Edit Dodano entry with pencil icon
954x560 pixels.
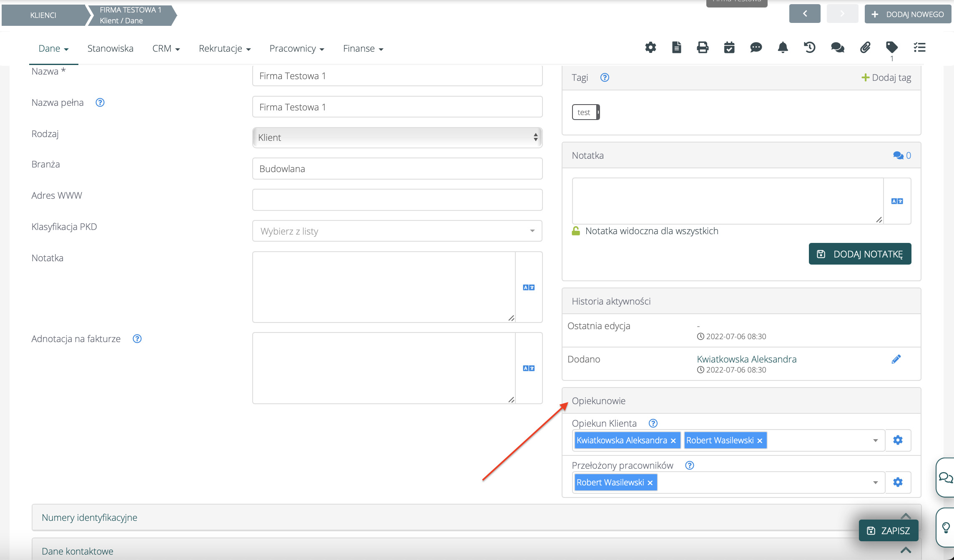click(x=896, y=359)
